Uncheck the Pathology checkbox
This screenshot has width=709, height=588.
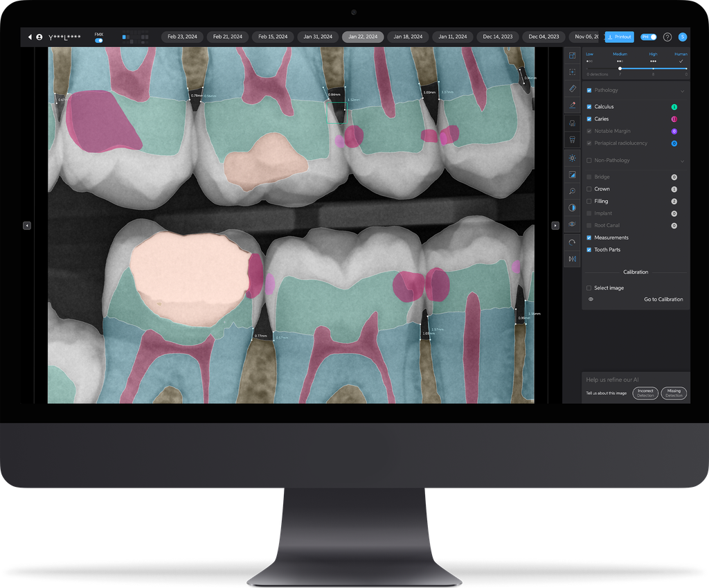pyautogui.click(x=589, y=91)
